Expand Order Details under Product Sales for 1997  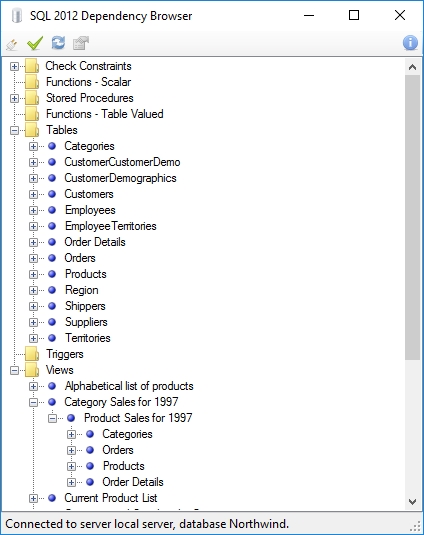coord(71,482)
